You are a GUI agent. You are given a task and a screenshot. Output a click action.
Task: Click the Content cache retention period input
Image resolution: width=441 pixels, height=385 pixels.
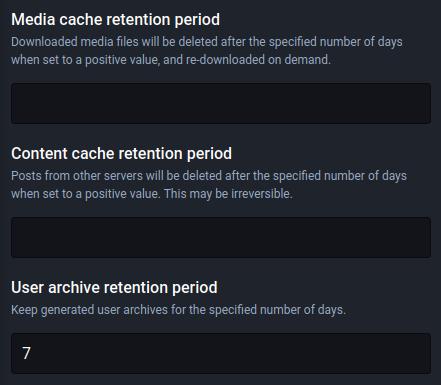(x=221, y=237)
